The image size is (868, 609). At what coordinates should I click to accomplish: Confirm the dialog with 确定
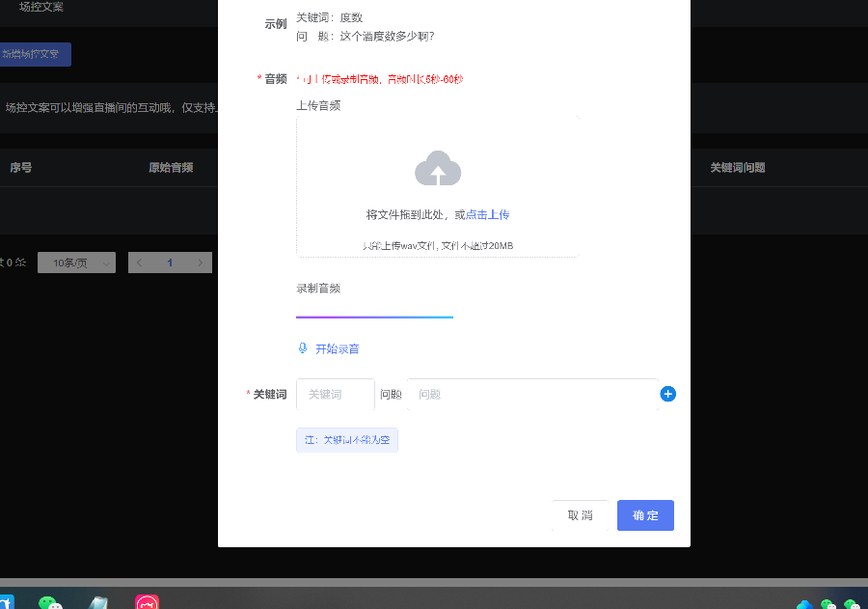[645, 515]
